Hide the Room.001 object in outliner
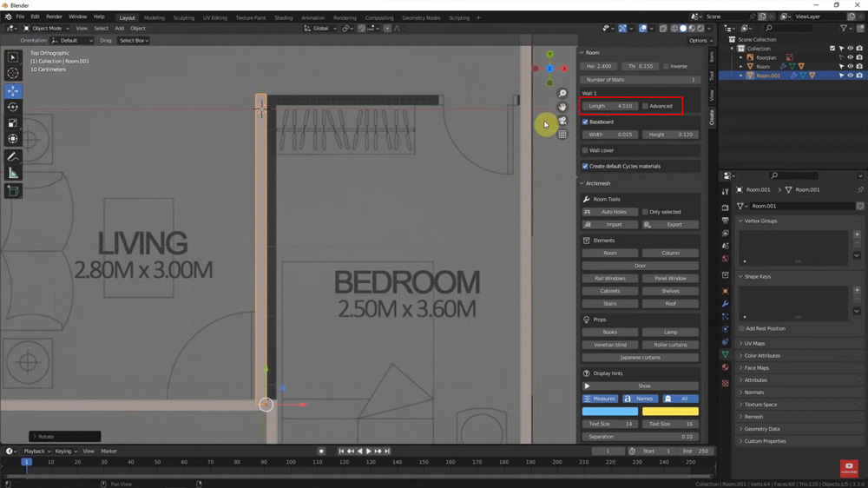Screen dimensions: 868x488 click(x=851, y=76)
